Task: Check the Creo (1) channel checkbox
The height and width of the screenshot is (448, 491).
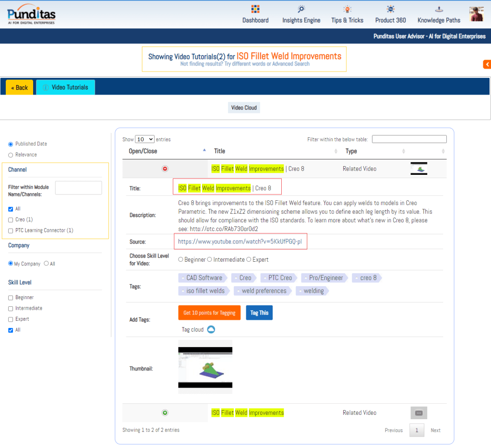Action: 11,219
